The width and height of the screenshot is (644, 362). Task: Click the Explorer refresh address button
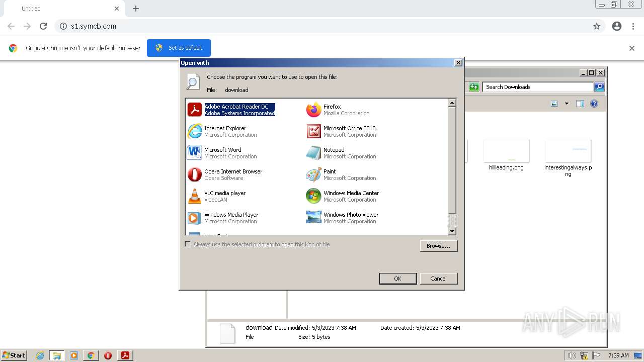pyautogui.click(x=474, y=87)
